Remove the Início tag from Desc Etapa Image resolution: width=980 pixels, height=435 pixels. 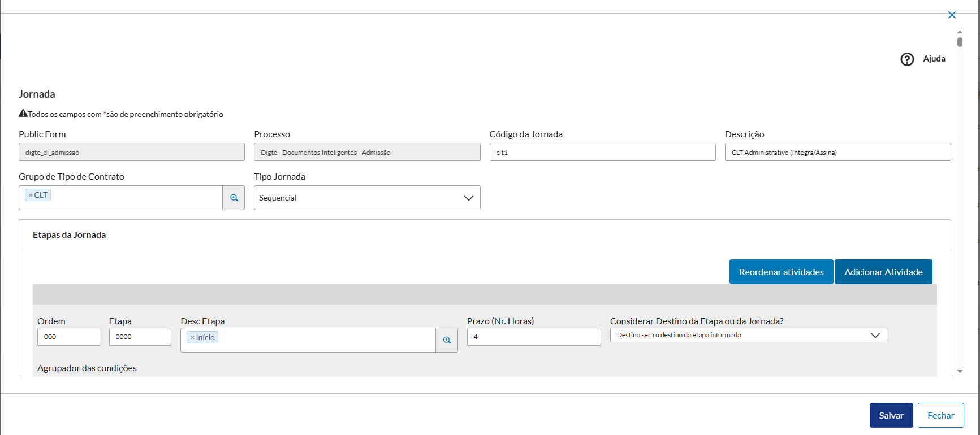(192, 338)
